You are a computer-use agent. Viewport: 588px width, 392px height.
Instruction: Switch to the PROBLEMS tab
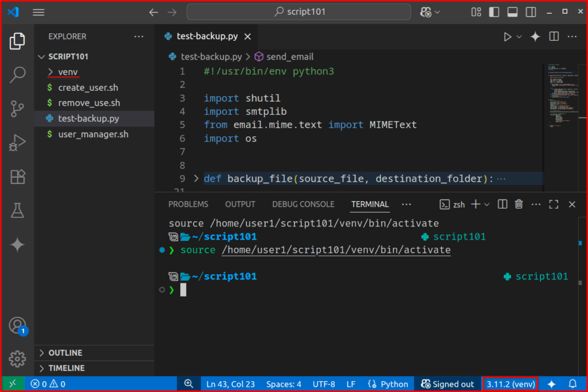[x=188, y=204]
